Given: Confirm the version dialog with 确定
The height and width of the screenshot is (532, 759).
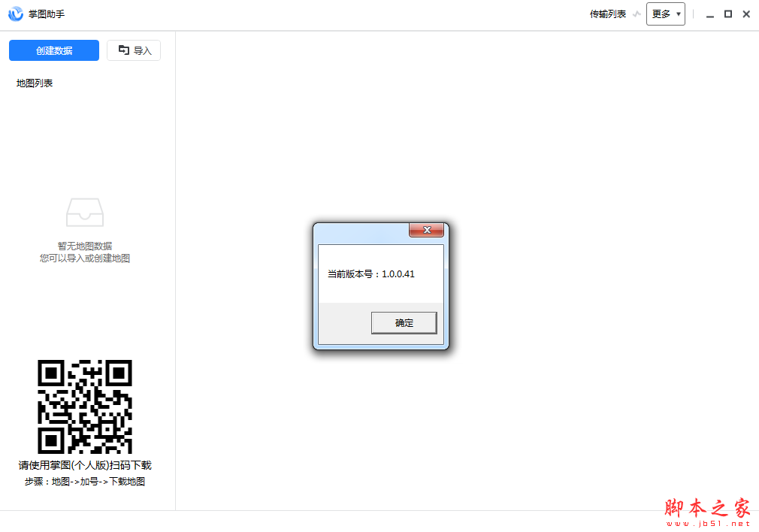Looking at the screenshot, I should click(404, 323).
